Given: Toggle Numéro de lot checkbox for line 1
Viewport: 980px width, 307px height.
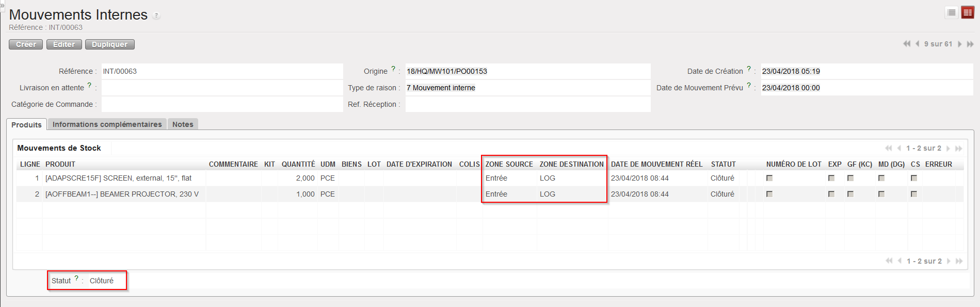Looking at the screenshot, I should coord(769,178).
